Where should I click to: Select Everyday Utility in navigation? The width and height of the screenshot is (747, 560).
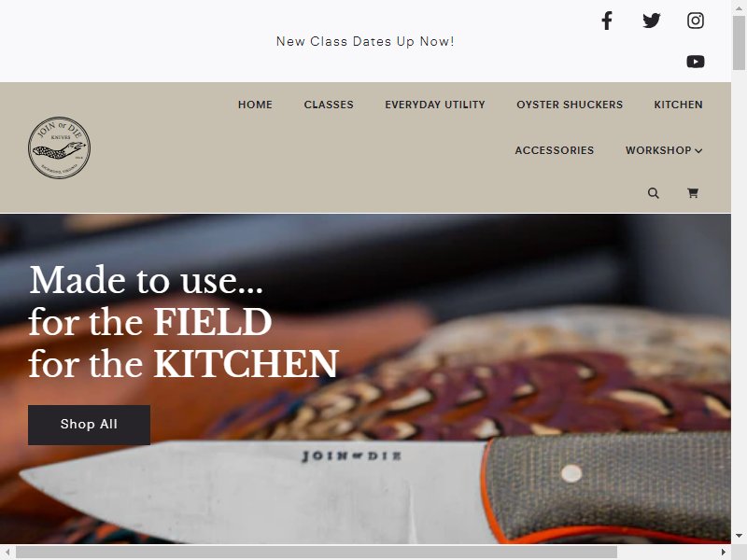click(x=435, y=105)
